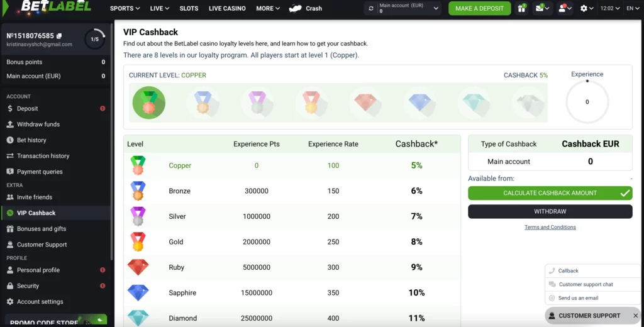Open Invite friends in the sidebar
The image size is (644, 327).
[x=56, y=197]
